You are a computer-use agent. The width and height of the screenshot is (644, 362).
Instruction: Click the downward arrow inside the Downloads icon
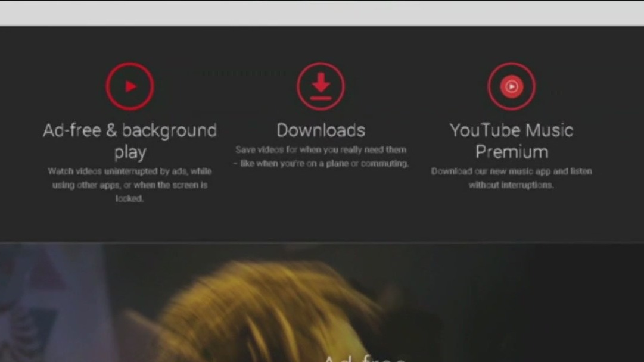(x=321, y=83)
